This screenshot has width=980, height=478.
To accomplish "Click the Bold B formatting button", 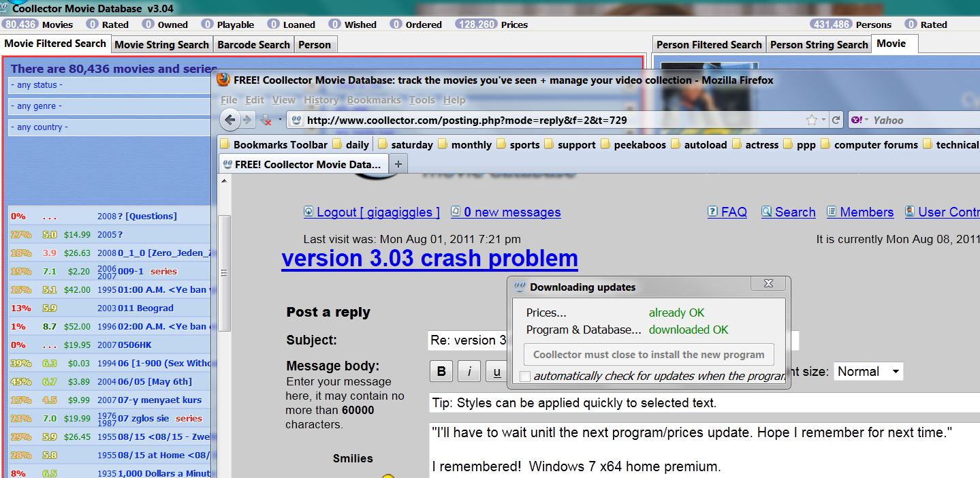I will tap(441, 372).
